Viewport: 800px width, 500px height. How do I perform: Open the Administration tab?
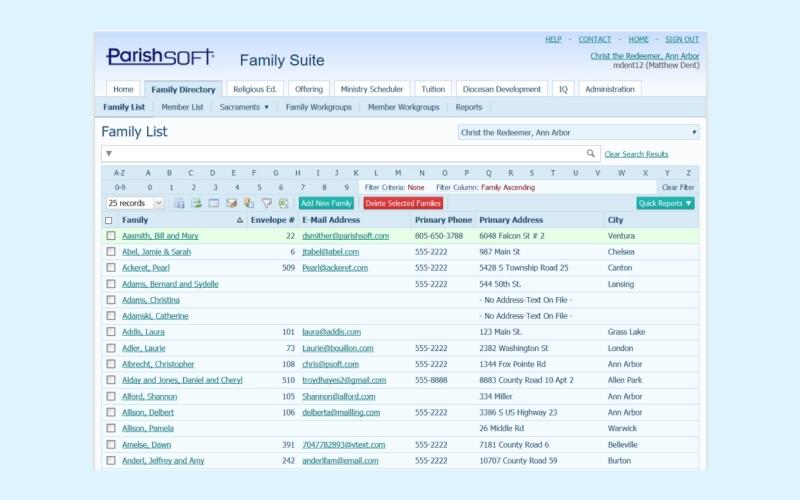[610, 89]
